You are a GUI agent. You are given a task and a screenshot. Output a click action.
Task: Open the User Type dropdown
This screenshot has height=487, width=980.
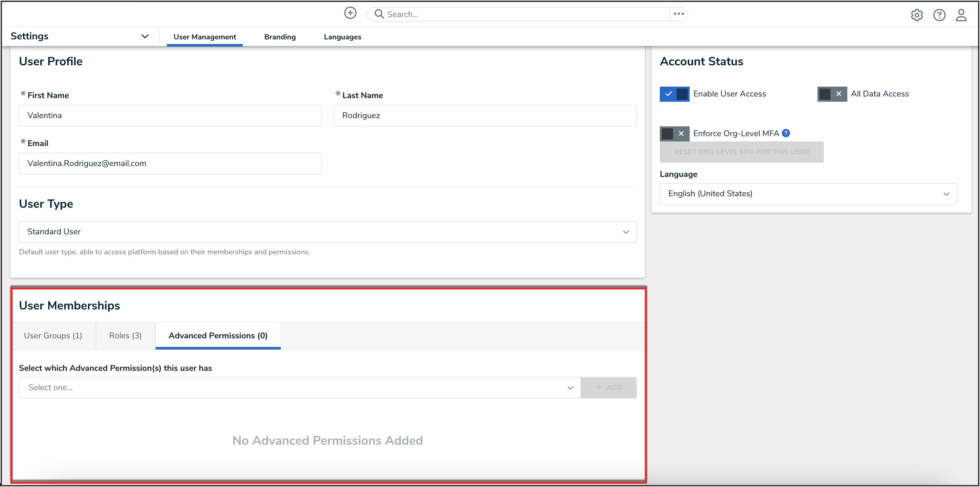pyautogui.click(x=327, y=232)
